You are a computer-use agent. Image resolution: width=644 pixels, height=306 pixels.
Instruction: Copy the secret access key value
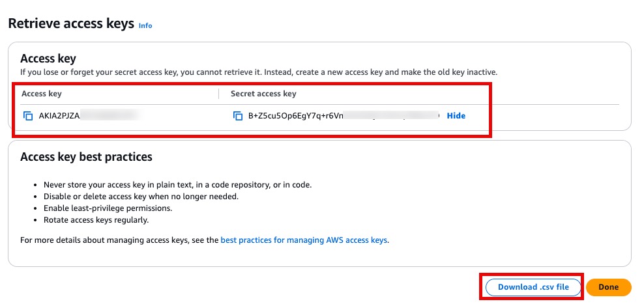[x=238, y=116]
